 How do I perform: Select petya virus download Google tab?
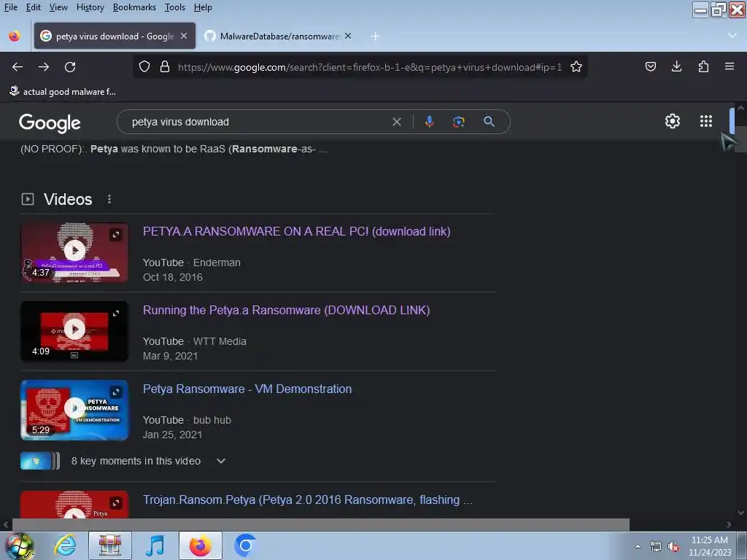point(115,36)
